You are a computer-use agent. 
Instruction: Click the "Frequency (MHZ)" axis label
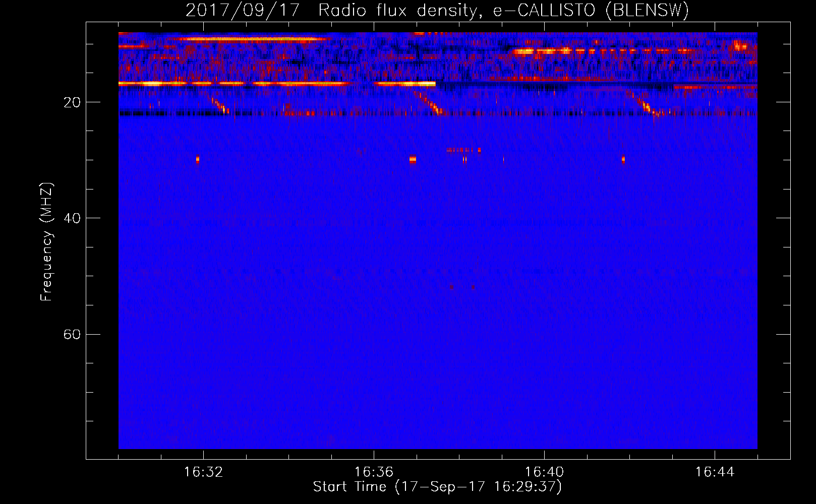46,242
